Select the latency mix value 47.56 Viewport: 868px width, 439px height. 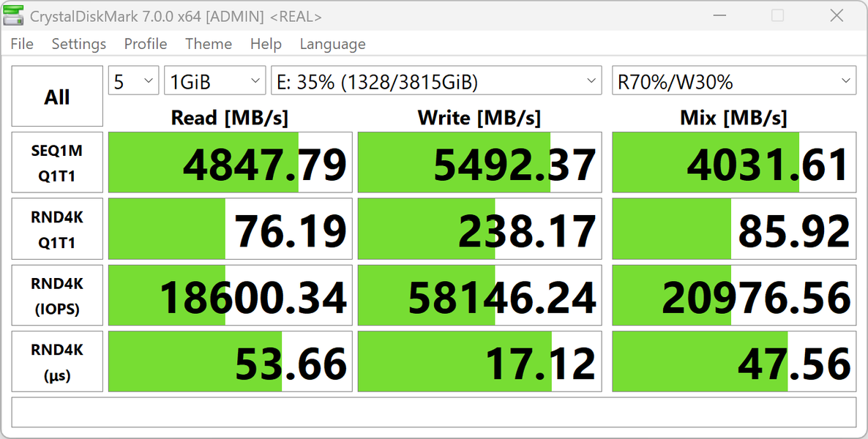pyautogui.click(x=734, y=362)
